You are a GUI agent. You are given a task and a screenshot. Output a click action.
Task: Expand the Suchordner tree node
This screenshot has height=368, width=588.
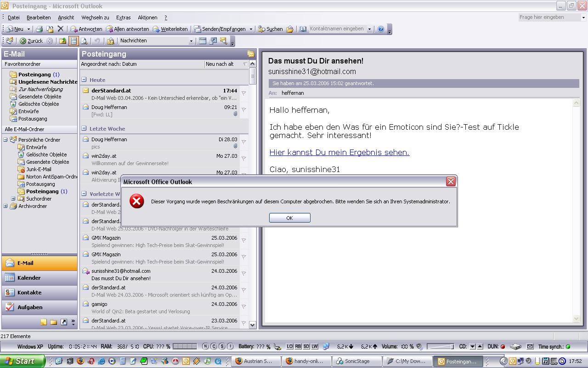coord(13,199)
